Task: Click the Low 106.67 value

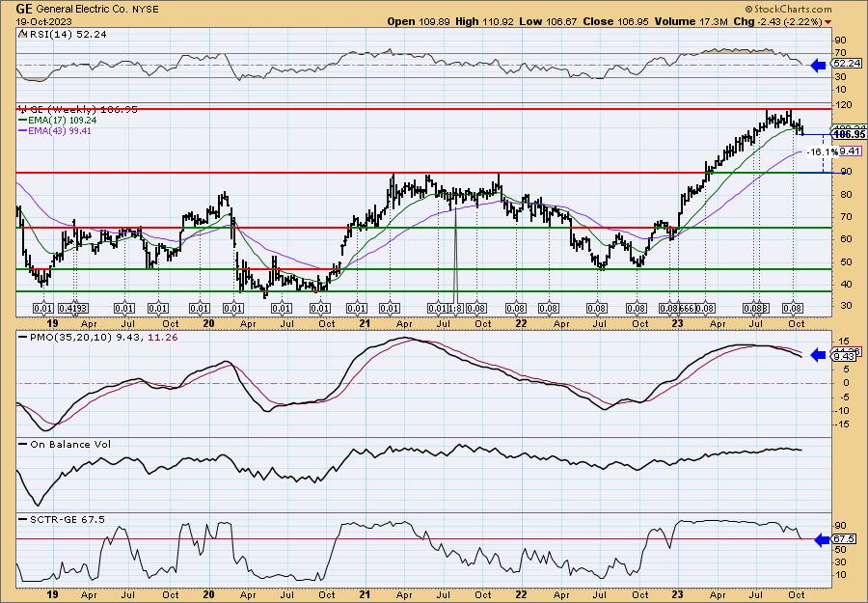Action: 547,21
